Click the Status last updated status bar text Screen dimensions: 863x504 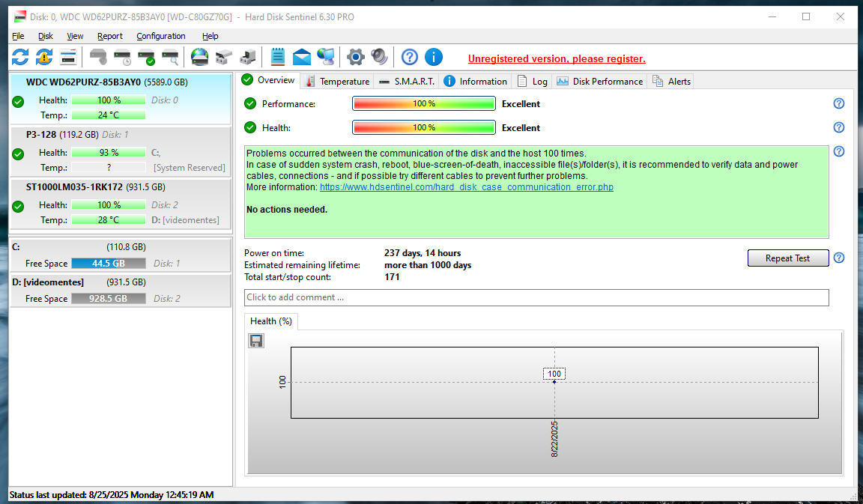pyautogui.click(x=112, y=495)
